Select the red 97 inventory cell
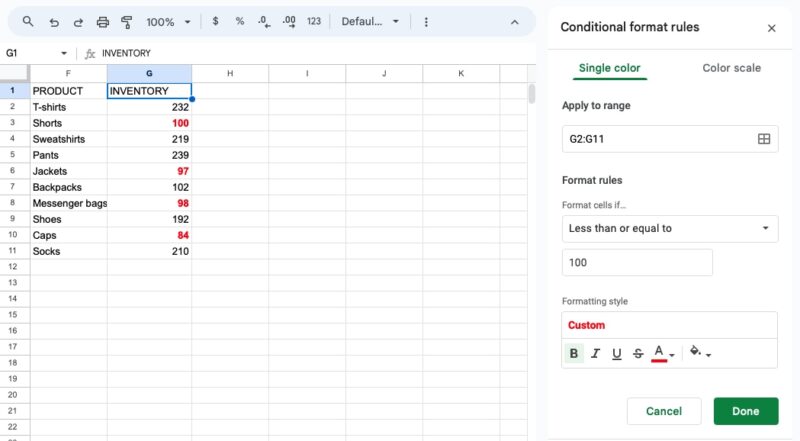The image size is (800, 441). (149, 171)
